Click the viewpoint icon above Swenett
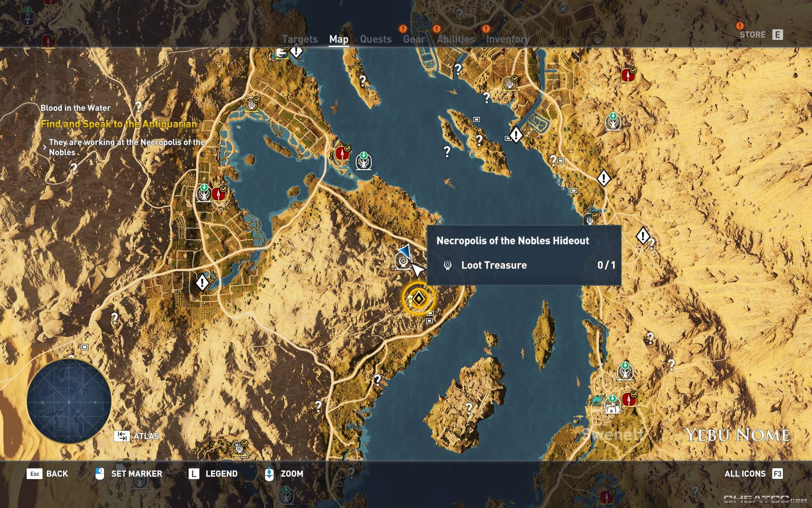The width and height of the screenshot is (812, 508). coord(625,371)
